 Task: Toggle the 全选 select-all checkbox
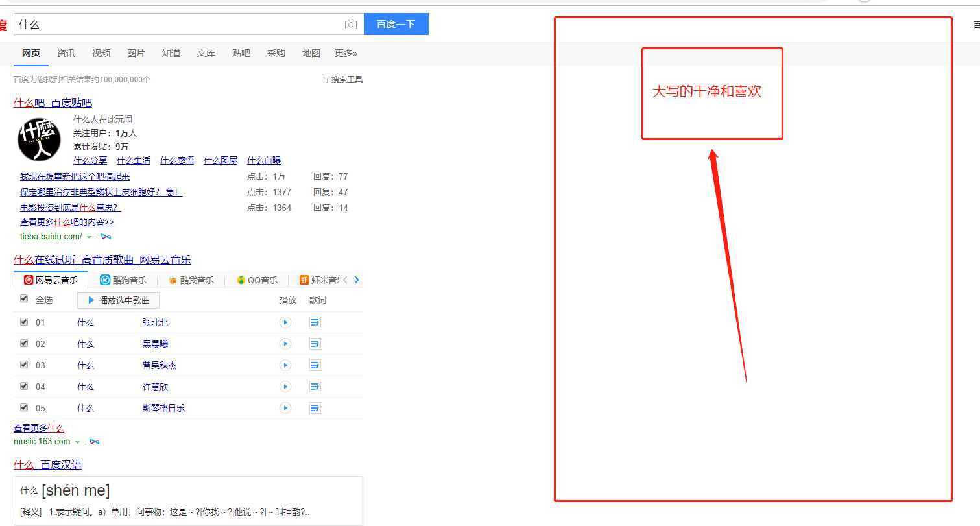tap(24, 299)
